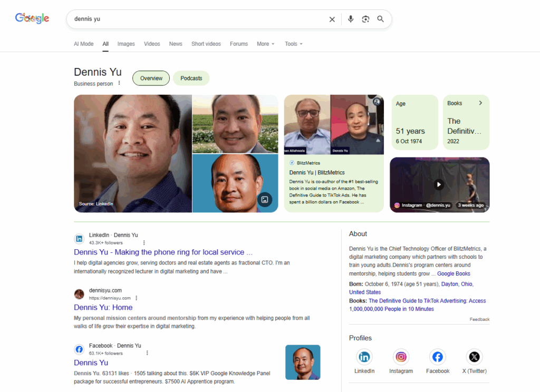The image size is (540, 392).
Task: Click into the search input field
Action: (195, 19)
